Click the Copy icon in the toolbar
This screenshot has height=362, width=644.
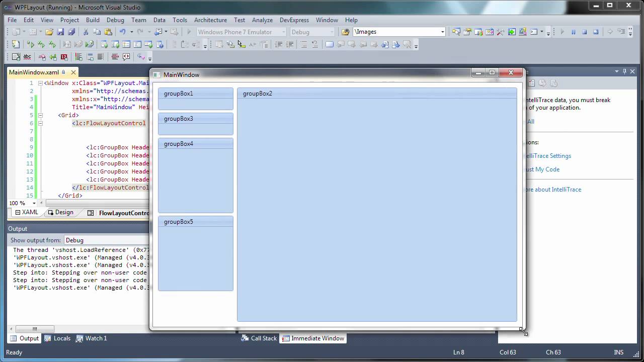click(97, 32)
